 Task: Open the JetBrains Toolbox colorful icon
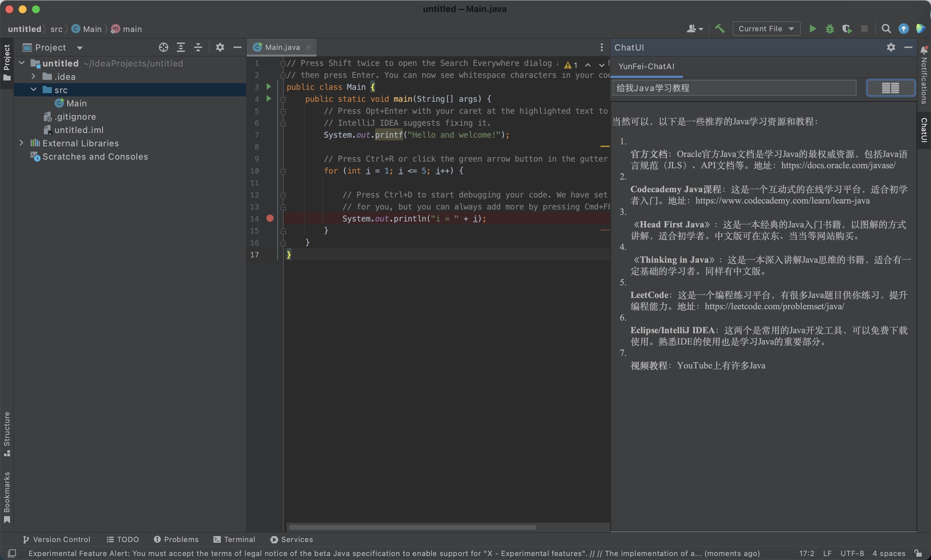coord(920,29)
